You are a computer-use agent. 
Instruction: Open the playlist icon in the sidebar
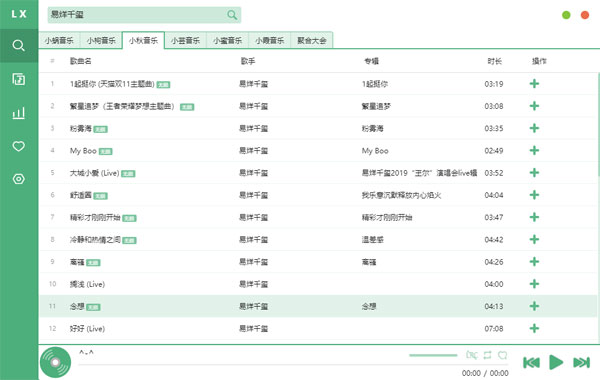tap(18, 79)
